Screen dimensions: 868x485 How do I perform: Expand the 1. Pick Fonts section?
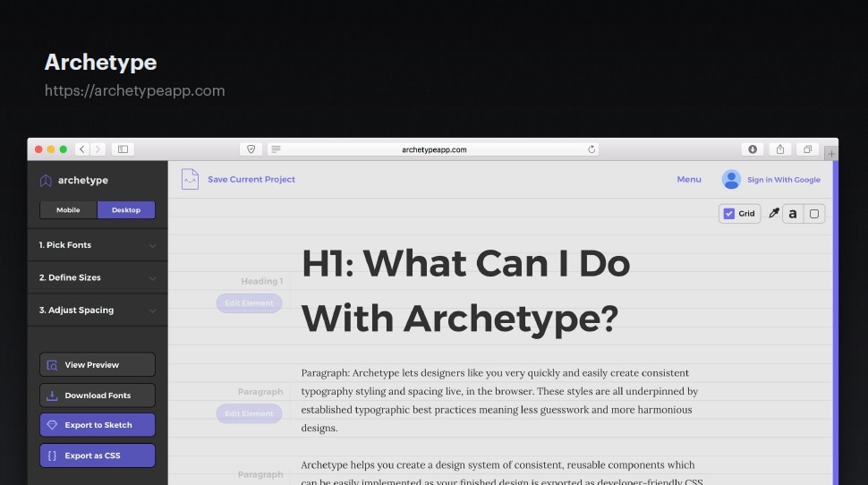click(x=98, y=244)
